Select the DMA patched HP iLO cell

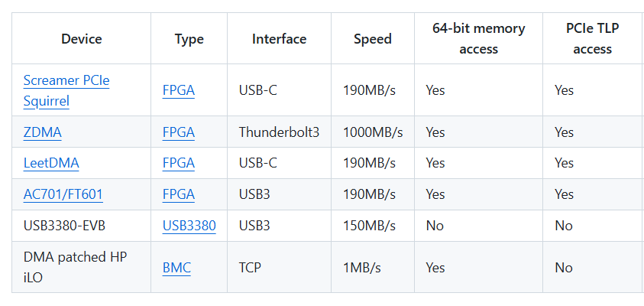(81, 267)
